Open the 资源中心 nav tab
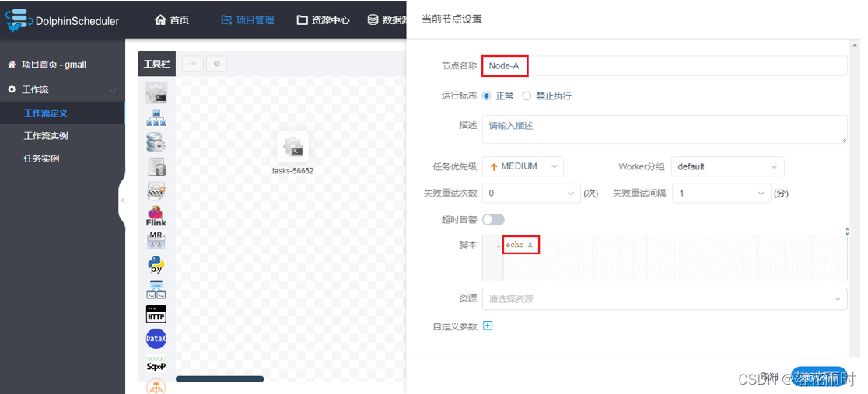 (x=324, y=20)
